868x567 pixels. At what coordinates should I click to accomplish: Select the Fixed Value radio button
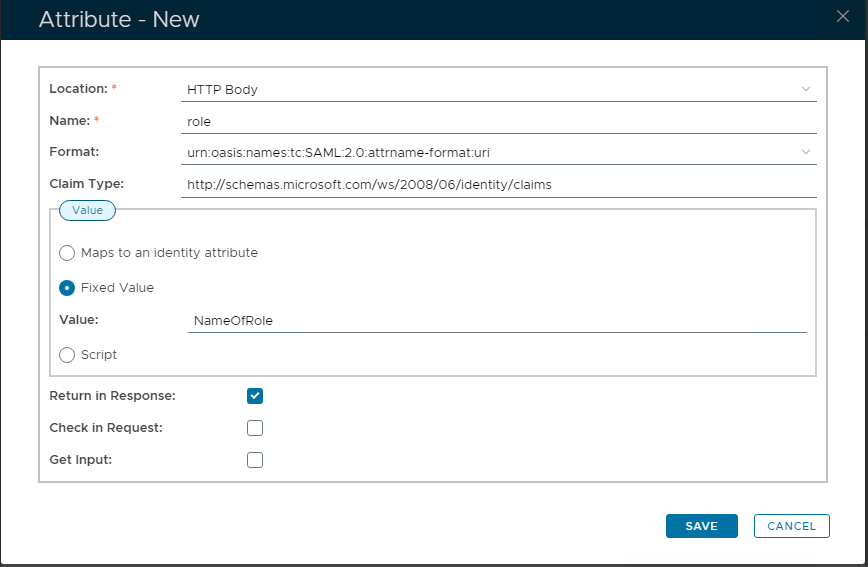tap(67, 288)
